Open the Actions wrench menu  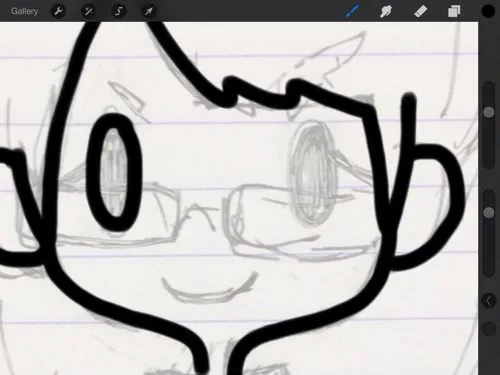pos(58,11)
